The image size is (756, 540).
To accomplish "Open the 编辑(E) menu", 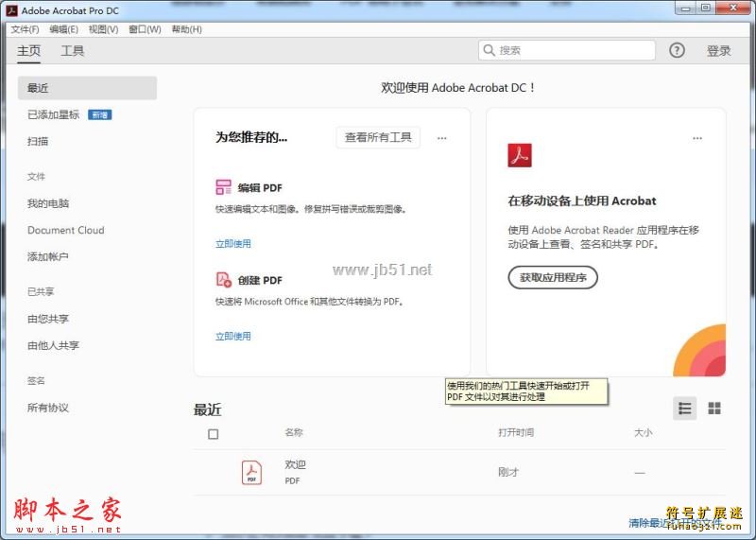I will tap(63, 29).
